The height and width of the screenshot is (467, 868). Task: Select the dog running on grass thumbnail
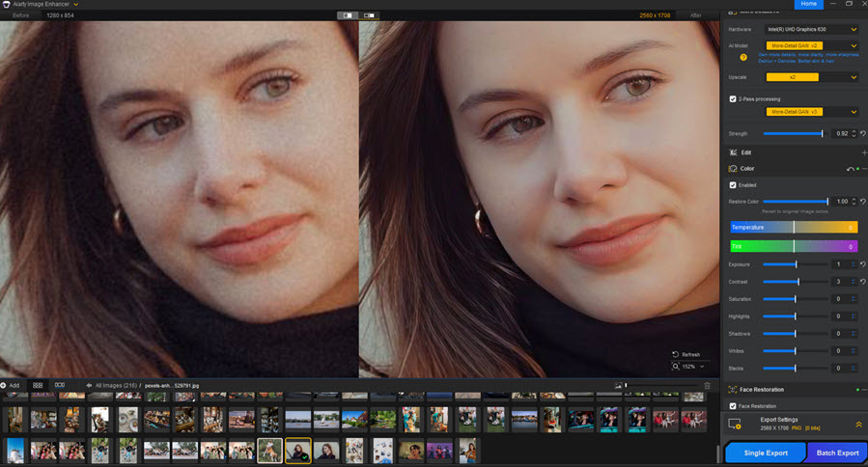tap(269, 450)
